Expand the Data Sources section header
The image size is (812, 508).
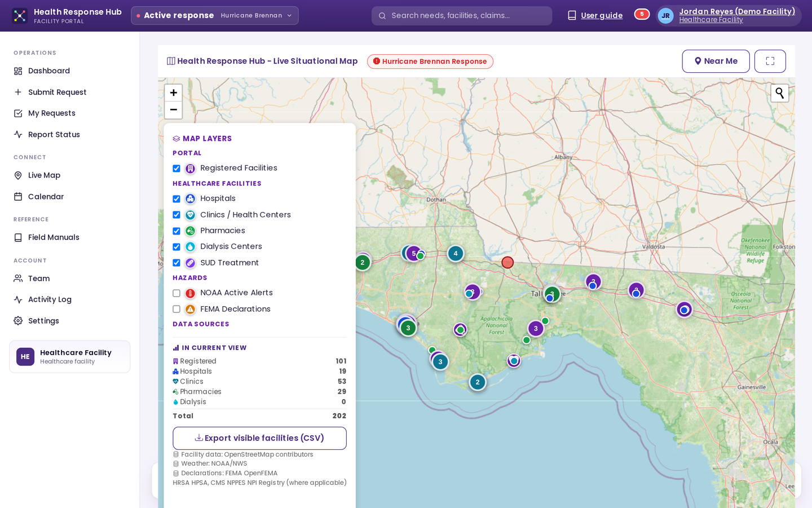coord(201,324)
